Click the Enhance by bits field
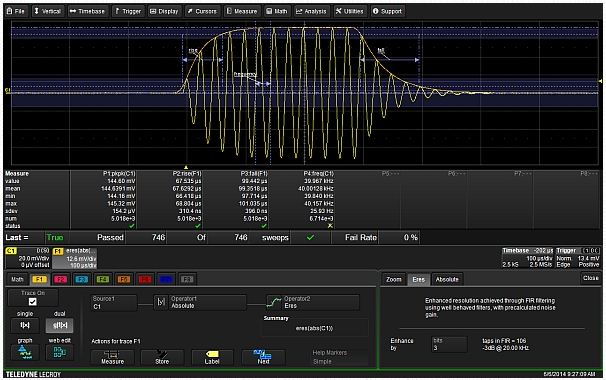This screenshot has height=380, width=606. coord(449,344)
